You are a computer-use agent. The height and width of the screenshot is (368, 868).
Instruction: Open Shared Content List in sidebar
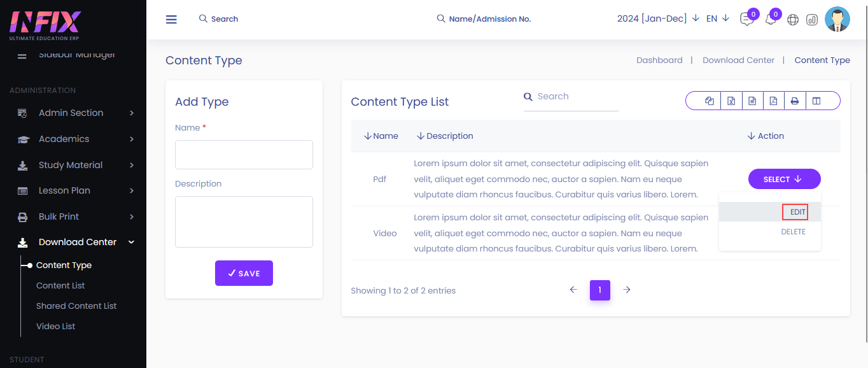tap(76, 306)
